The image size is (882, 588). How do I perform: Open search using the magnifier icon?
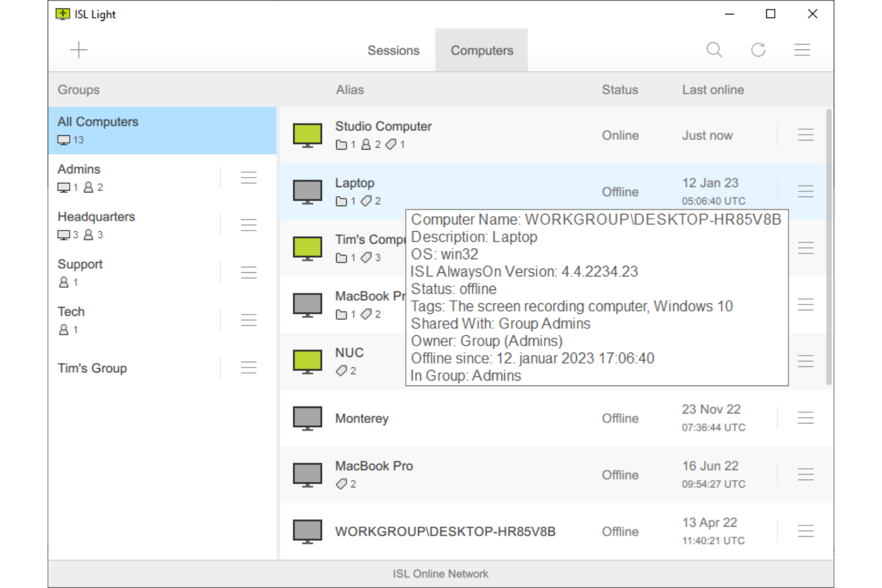click(x=713, y=49)
